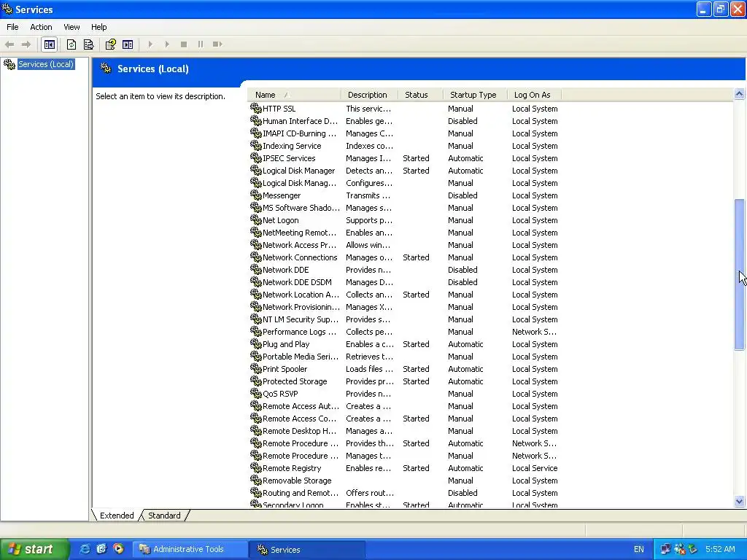Select the Removable Storage service
The image size is (747, 560).
point(297,480)
